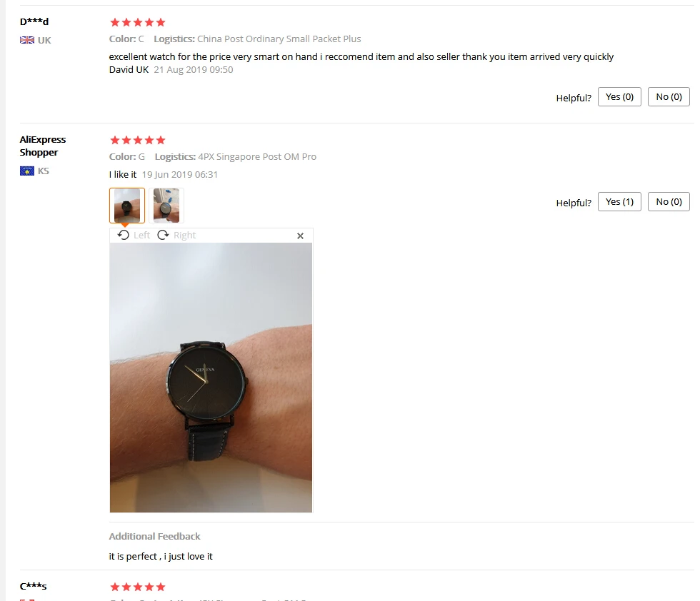This screenshot has width=700, height=601.
Task: Vote No (0) on David's UK review
Action: click(669, 97)
